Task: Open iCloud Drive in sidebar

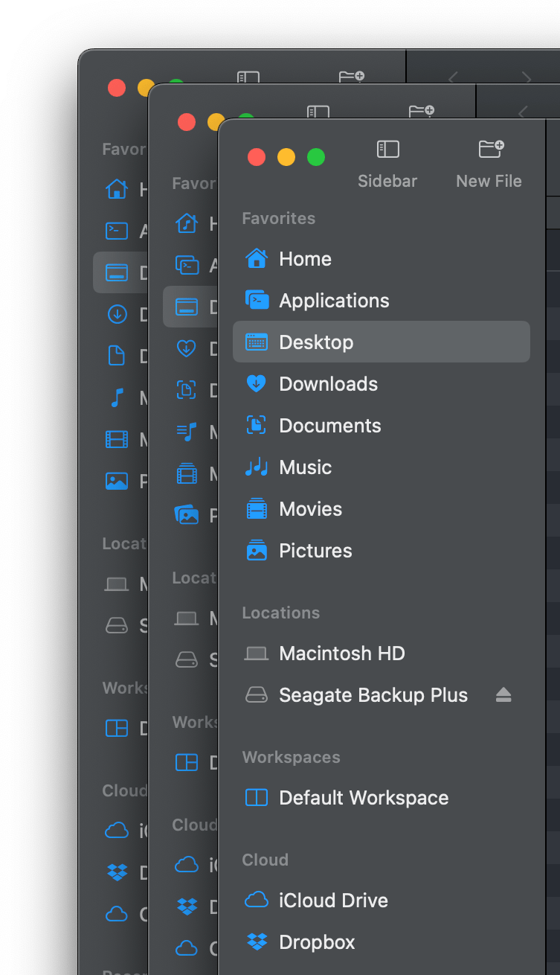Action: [x=333, y=901]
